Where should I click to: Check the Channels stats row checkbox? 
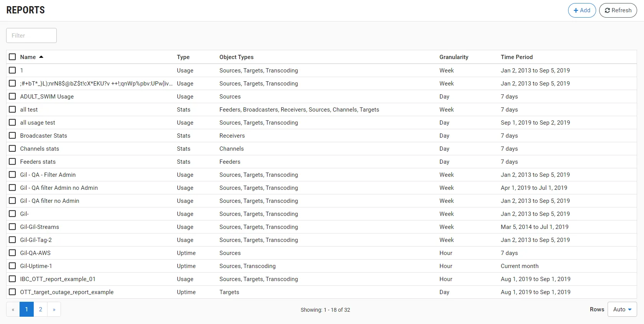click(x=12, y=148)
